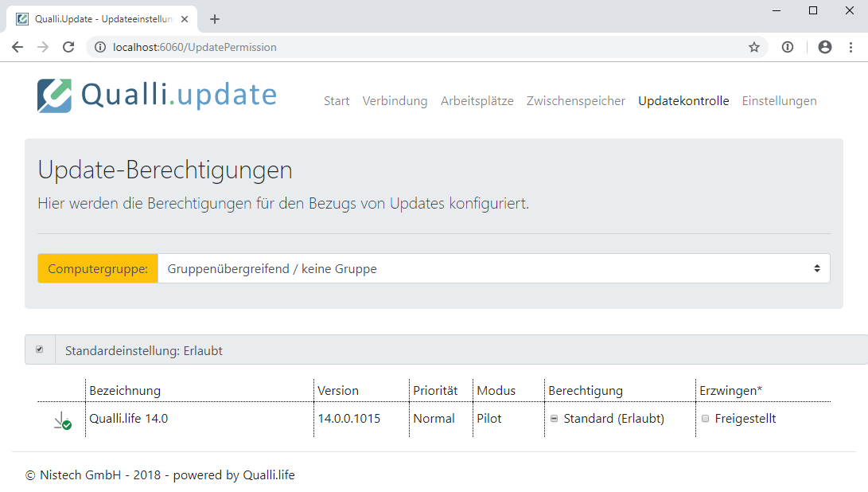Viewport: 868px width, 492px height.
Task: View site information icon in the address bar
Action: point(100,47)
